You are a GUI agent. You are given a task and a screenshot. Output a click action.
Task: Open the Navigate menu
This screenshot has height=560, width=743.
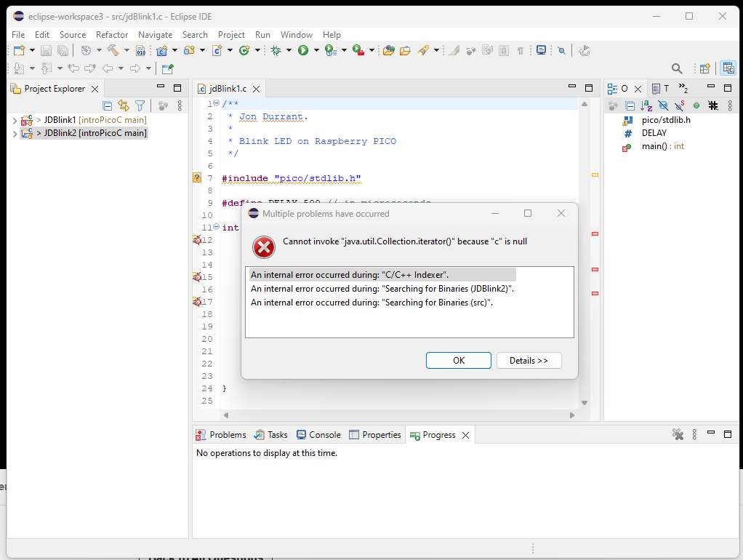click(x=155, y=35)
